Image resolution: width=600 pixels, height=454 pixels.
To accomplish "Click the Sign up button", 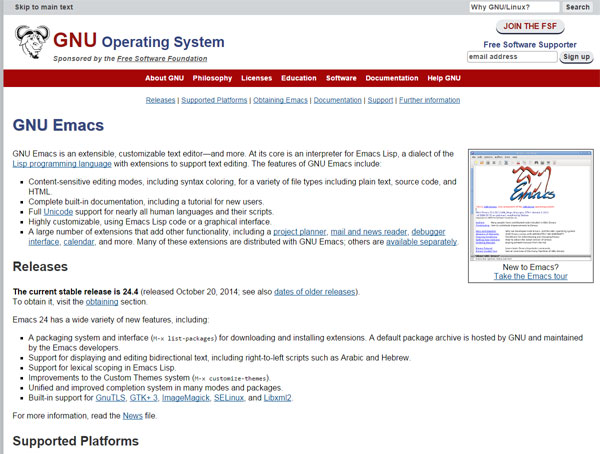I will (x=576, y=57).
